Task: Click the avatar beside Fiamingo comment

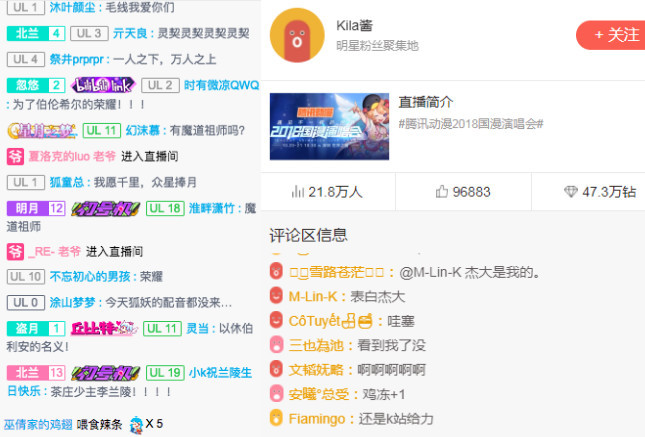Action: (x=276, y=418)
